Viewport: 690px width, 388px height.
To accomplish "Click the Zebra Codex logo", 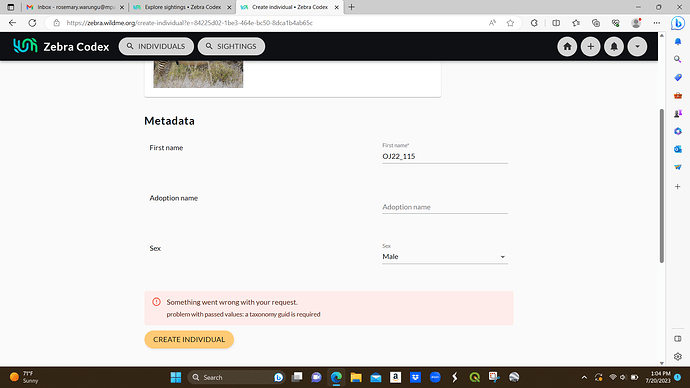I will pos(61,46).
